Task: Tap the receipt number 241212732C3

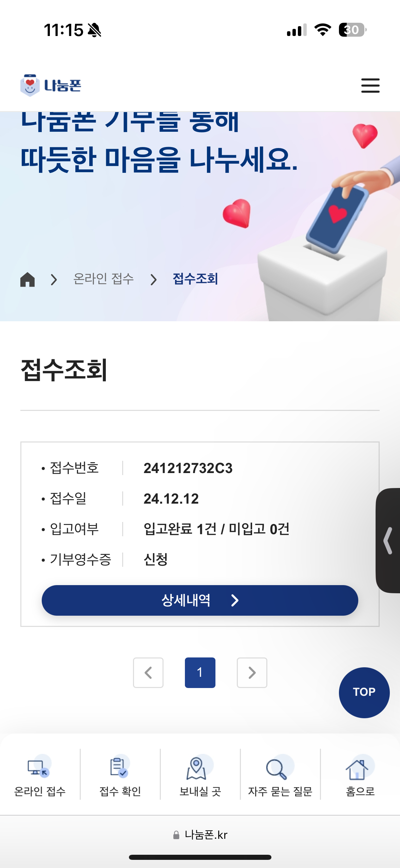Action: (x=188, y=468)
